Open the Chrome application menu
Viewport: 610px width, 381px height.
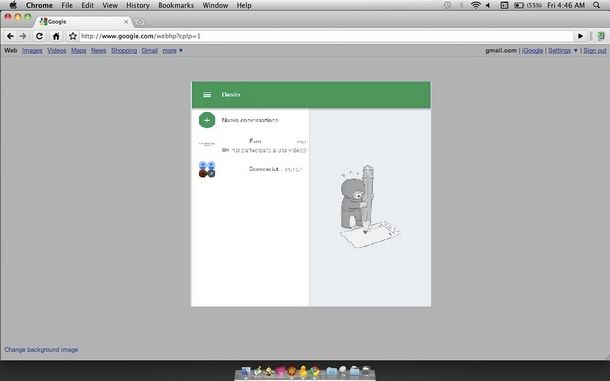[39, 5]
